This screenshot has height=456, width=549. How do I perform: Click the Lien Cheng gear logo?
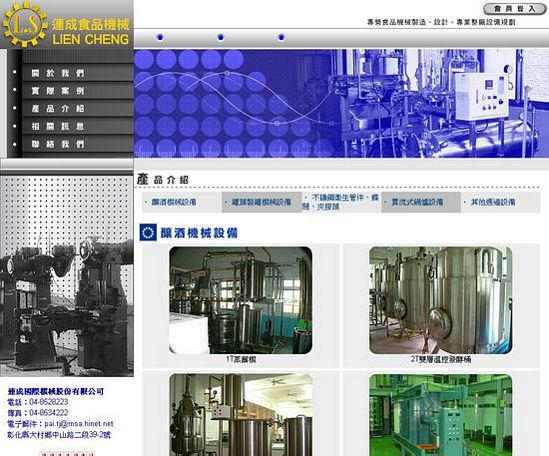[25, 25]
